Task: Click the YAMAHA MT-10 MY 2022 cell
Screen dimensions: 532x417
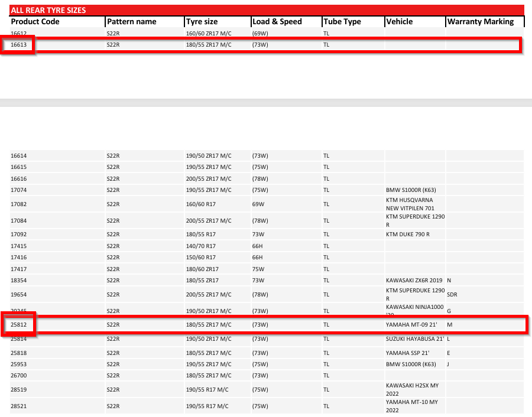Action: pyautogui.click(x=412, y=406)
